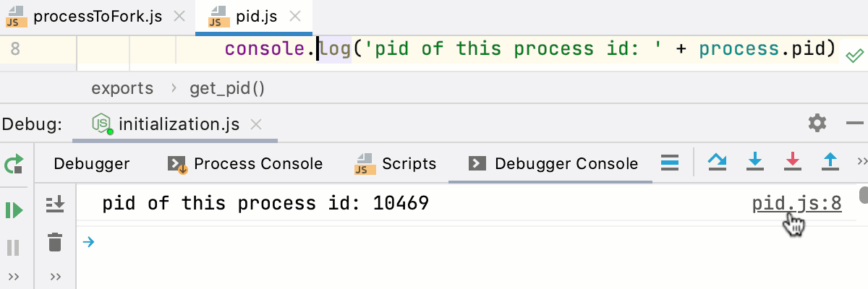Expand hidden stepping toolbar actions chevron
This screenshot has height=289, width=868.
coord(861,160)
